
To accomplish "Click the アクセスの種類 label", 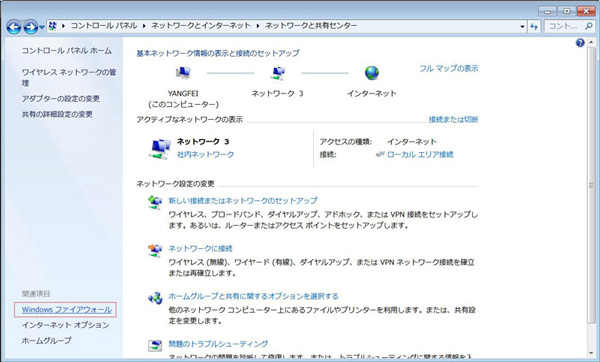I will pos(346,142).
